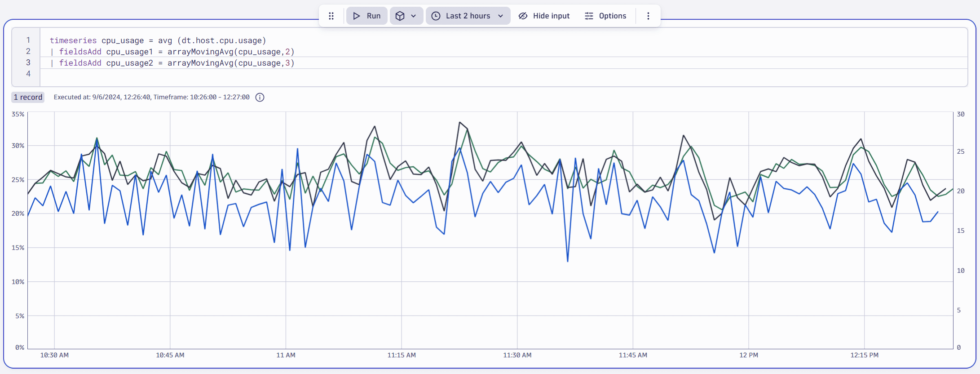This screenshot has width=980, height=374.
Task: Click the 10:30 AM axis label
Action: [x=54, y=355]
